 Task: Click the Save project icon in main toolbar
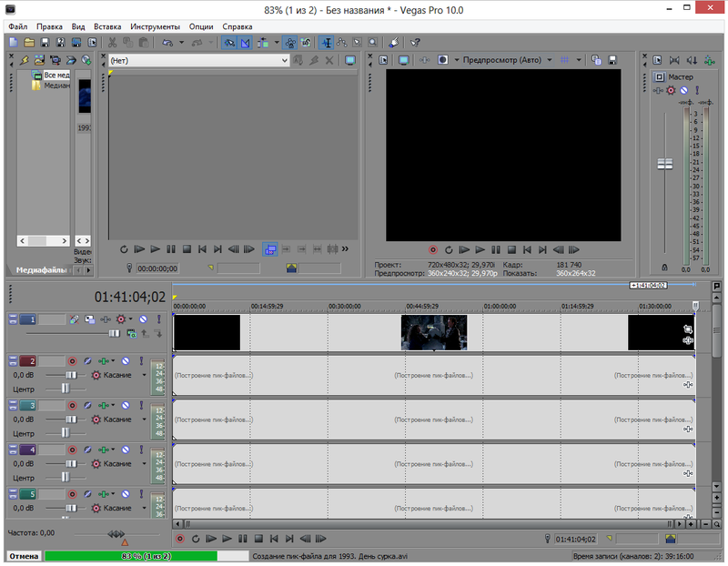point(45,43)
